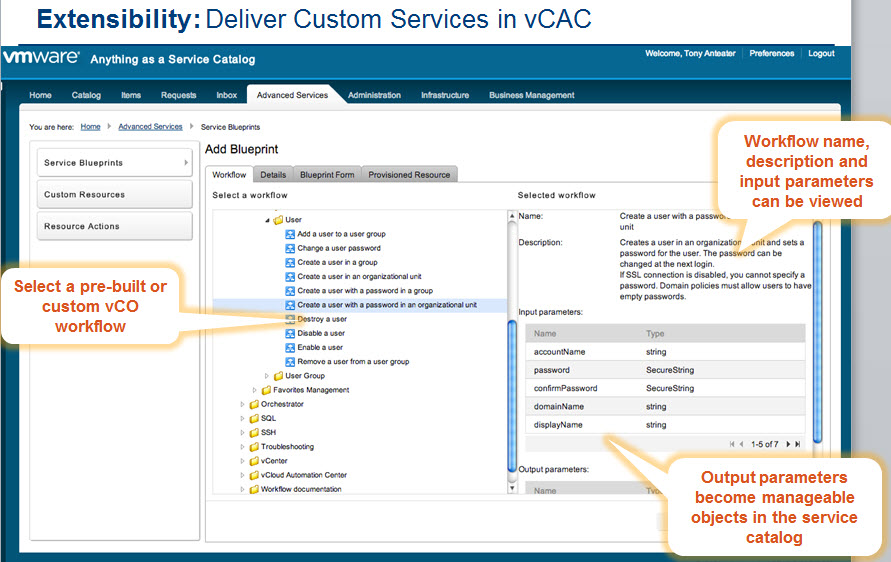Click the User Group folder icon

tap(278, 376)
